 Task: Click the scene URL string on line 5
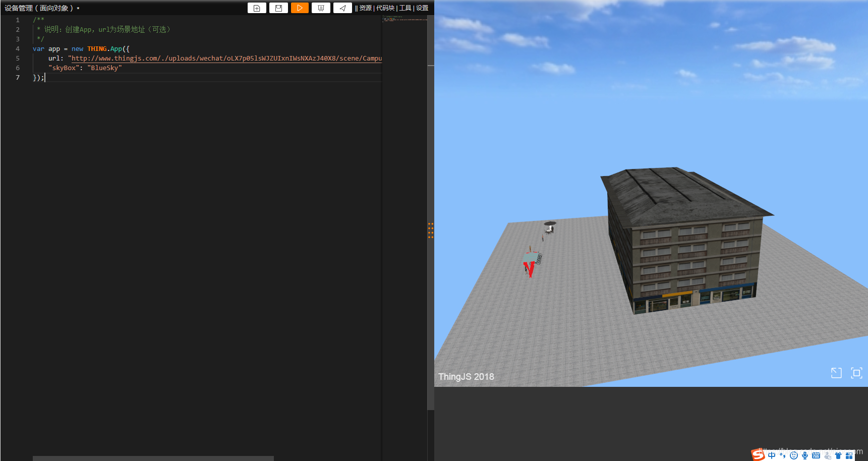click(x=225, y=59)
